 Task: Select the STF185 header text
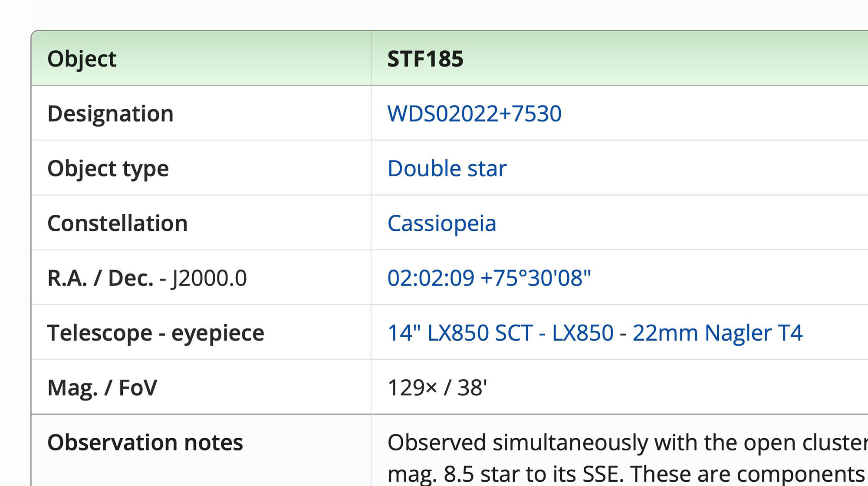(x=425, y=59)
